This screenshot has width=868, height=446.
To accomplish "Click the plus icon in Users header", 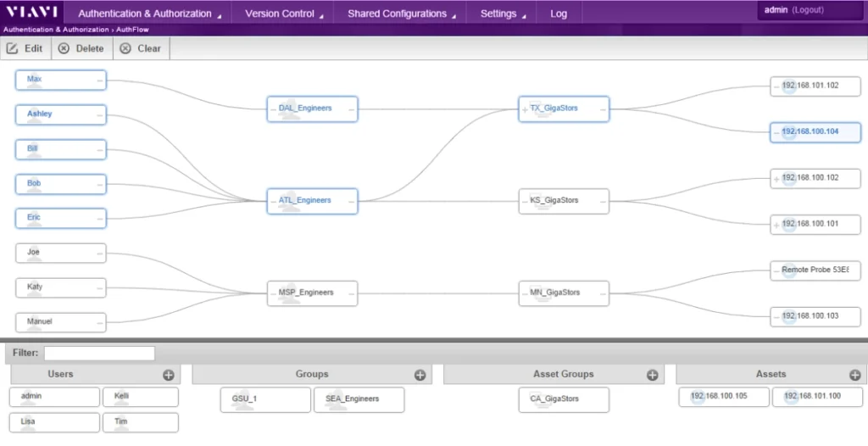I will pyautogui.click(x=168, y=375).
